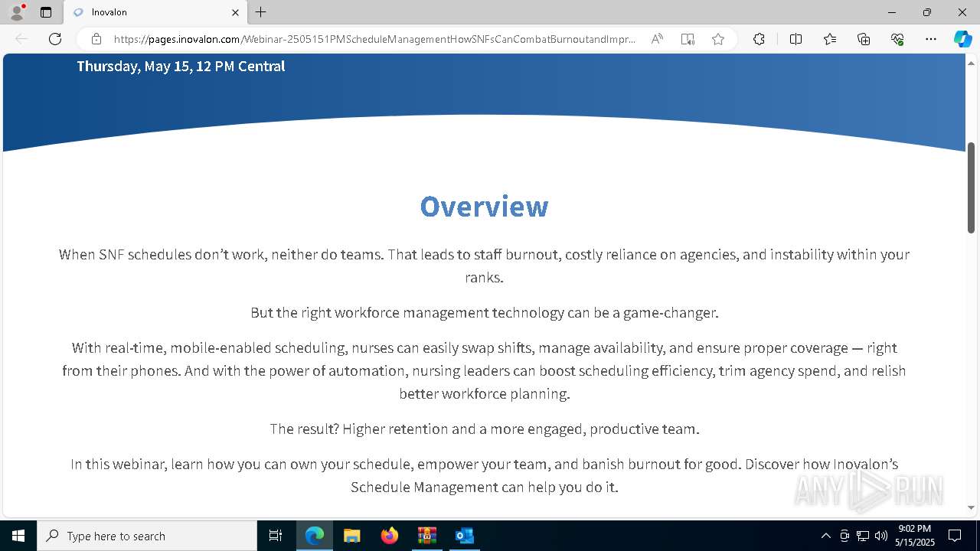Select the Inovalon browser tab
This screenshot has width=980, height=551.
pyautogui.click(x=156, y=12)
